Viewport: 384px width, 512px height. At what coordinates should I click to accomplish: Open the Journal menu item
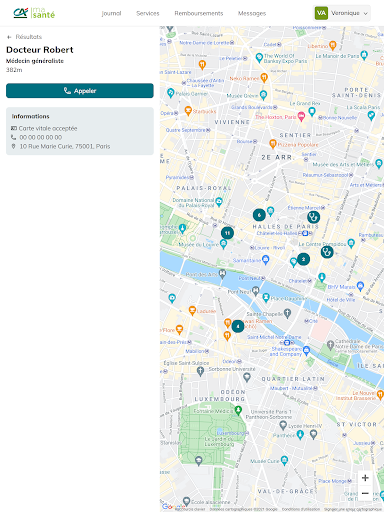[x=111, y=13]
